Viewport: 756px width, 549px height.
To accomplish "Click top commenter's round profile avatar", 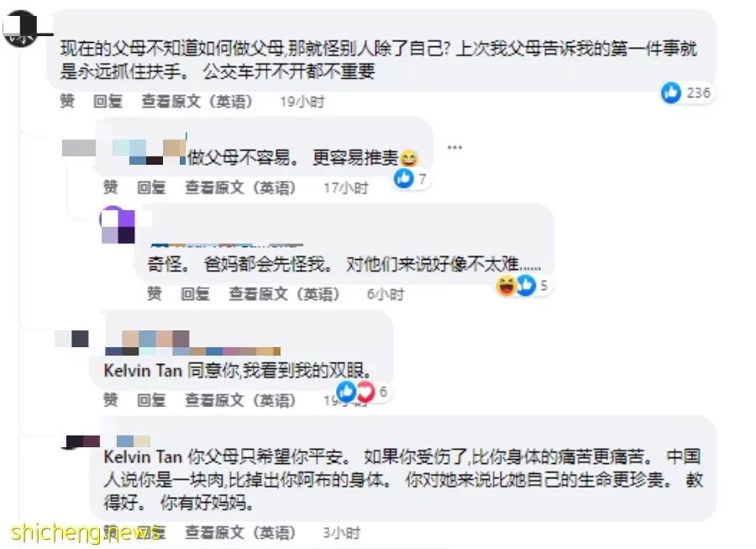I will pyautogui.click(x=20, y=29).
